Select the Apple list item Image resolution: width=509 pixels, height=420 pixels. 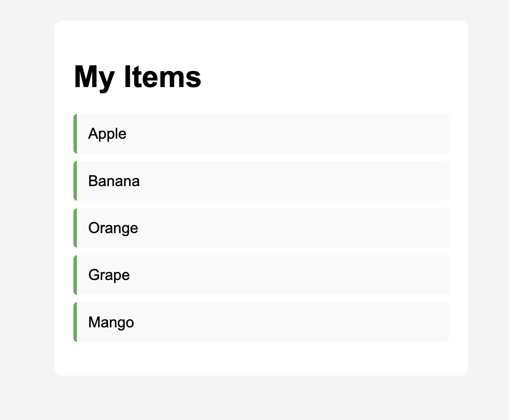click(x=261, y=134)
